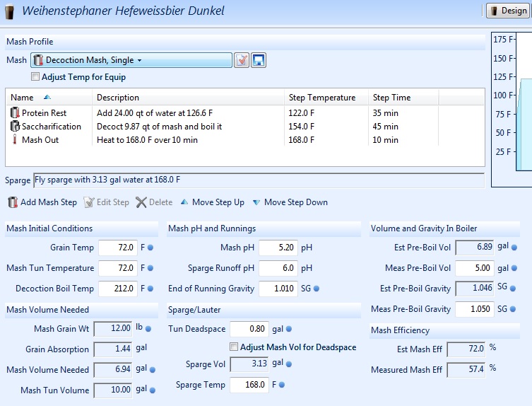The width and height of the screenshot is (532, 406).
Task: Click the Step Temperature column header
Action: pos(326,98)
